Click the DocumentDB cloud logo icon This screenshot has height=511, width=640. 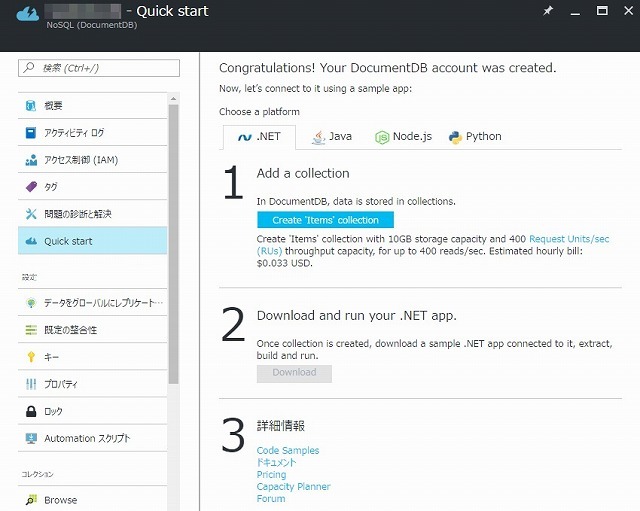tap(28, 13)
